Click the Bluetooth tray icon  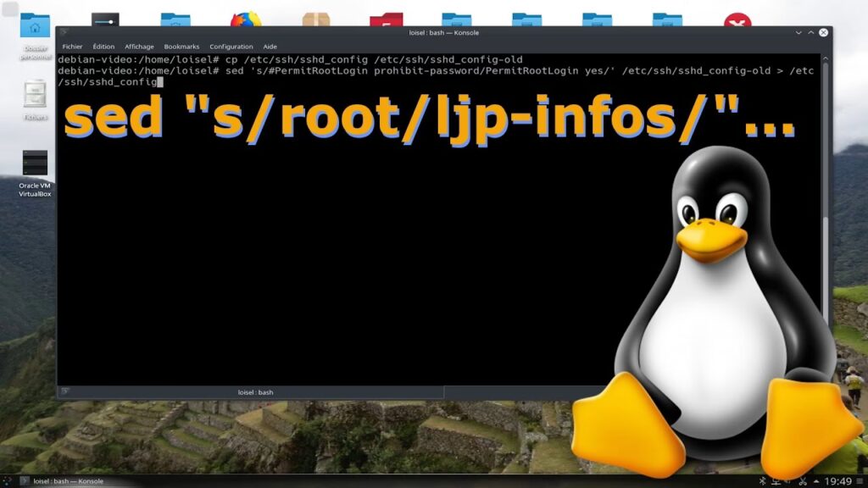762,481
